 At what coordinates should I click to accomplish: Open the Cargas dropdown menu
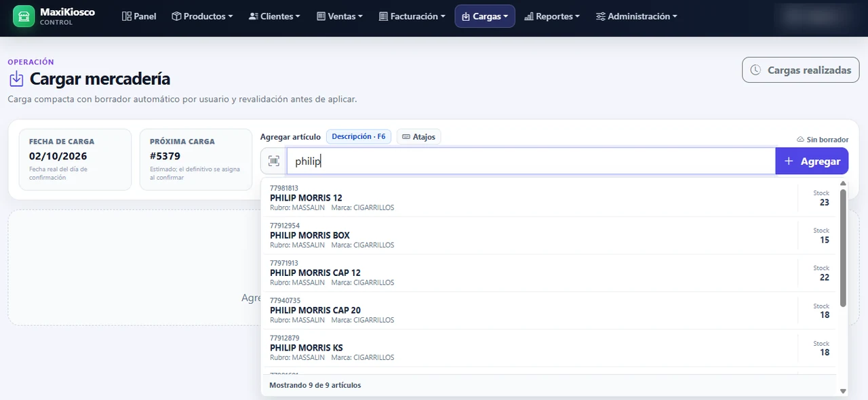pos(485,16)
